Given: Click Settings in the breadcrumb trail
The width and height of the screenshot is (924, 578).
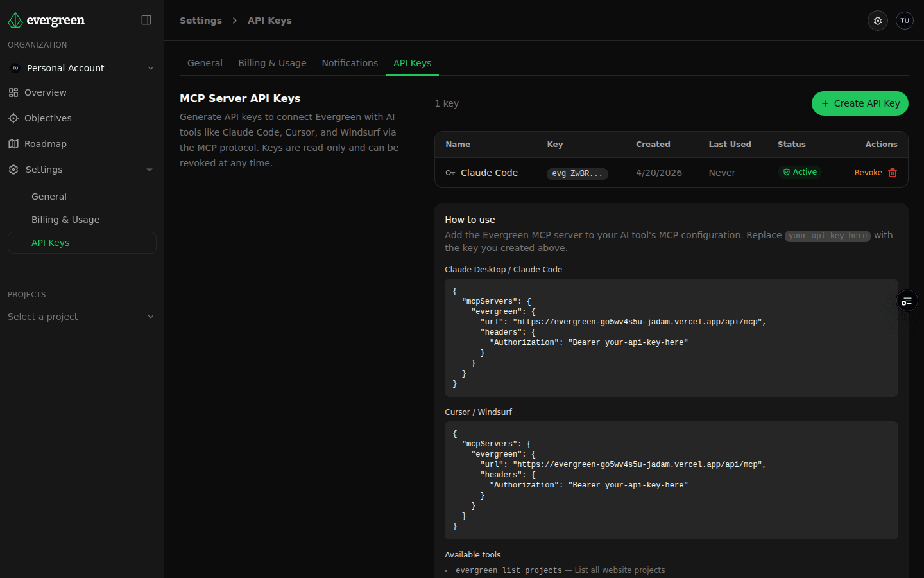Looking at the screenshot, I should [201, 20].
